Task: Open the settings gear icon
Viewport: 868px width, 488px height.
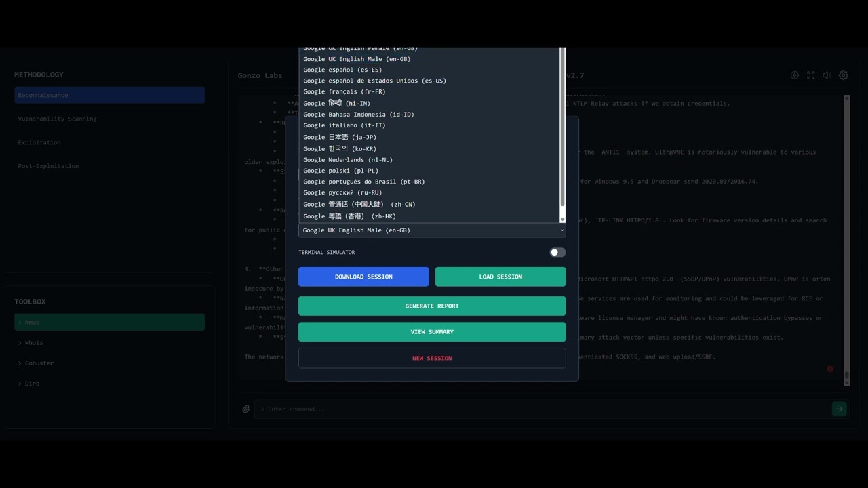Action: coord(844,75)
